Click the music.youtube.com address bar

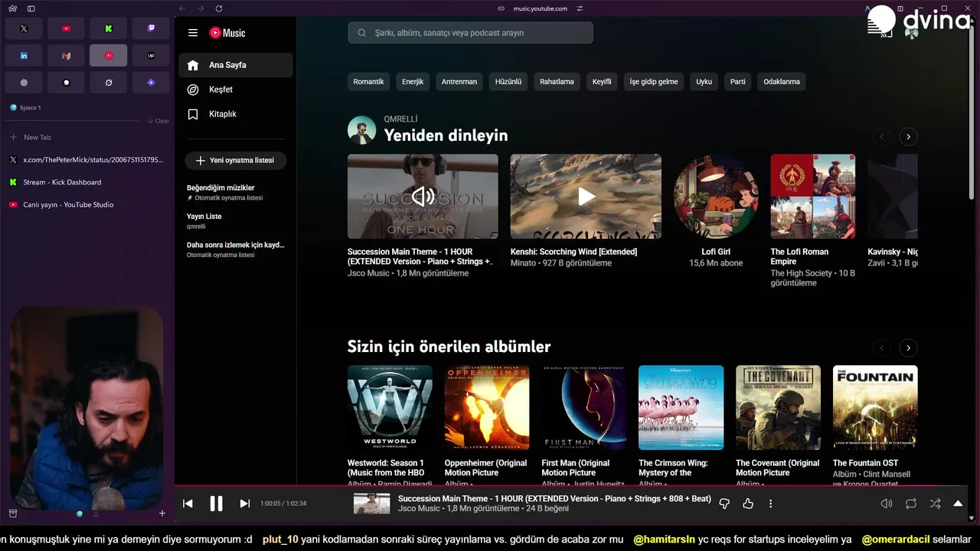click(x=541, y=8)
